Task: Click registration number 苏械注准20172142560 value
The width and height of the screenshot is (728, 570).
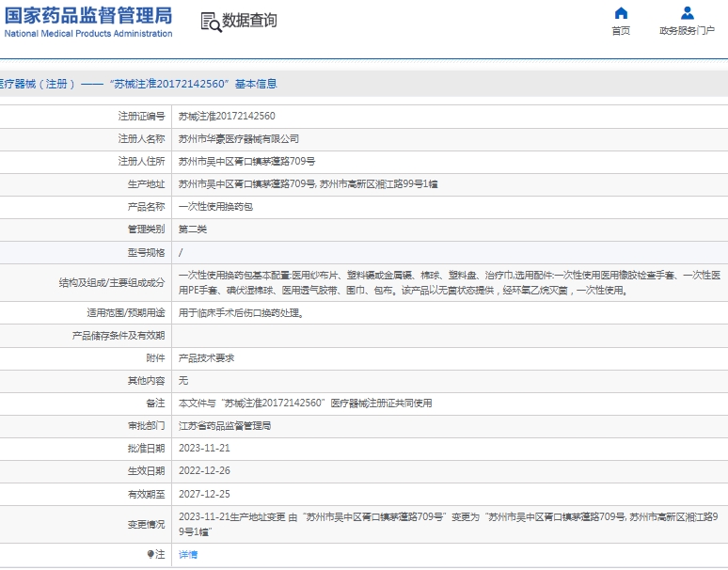Action: (227, 116)
